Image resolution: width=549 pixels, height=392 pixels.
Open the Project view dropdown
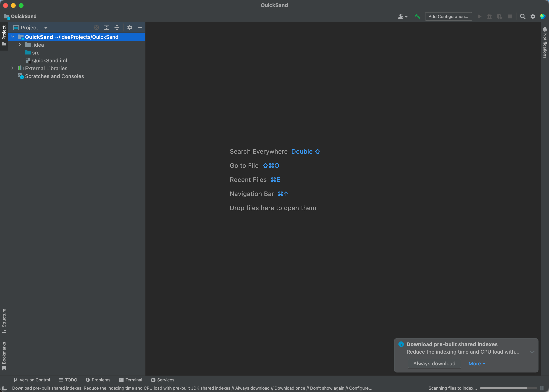coord(46,28)
